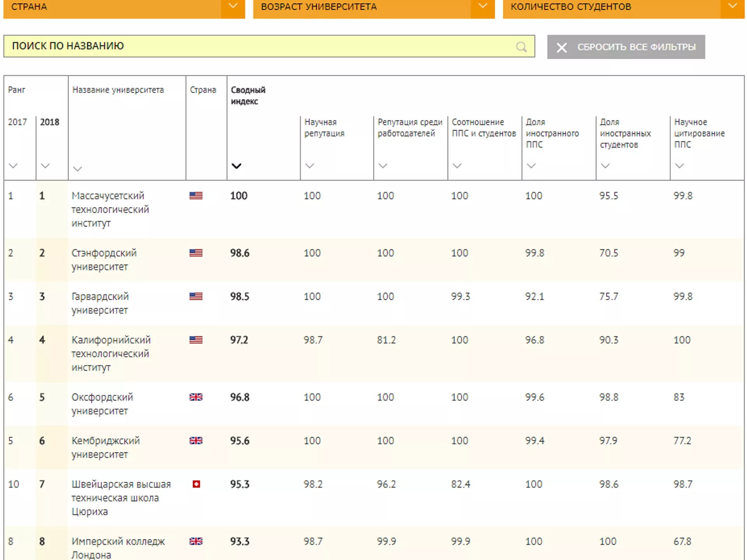
Task: Sort by Доля иностранного ППС arrow
Action: coord(531,166)
